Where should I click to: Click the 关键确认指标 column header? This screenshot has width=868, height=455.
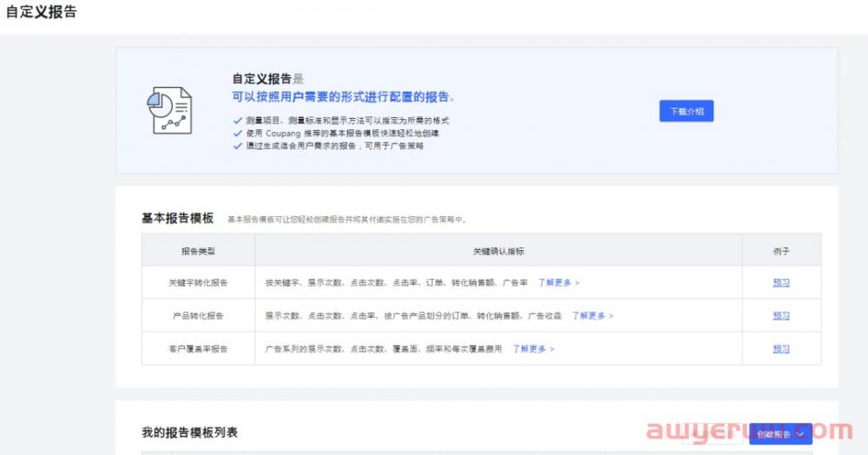click(498, 251)
